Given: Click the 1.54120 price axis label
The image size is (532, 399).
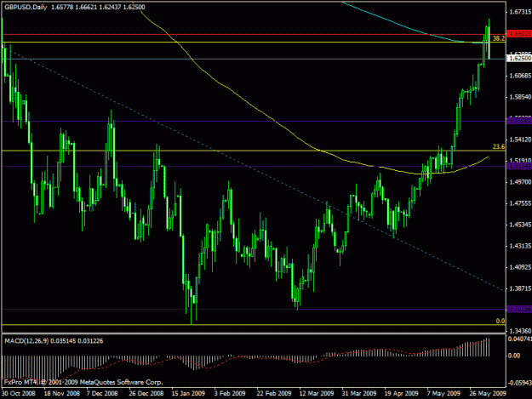Looking at the screenshot, I should (520, 140).
